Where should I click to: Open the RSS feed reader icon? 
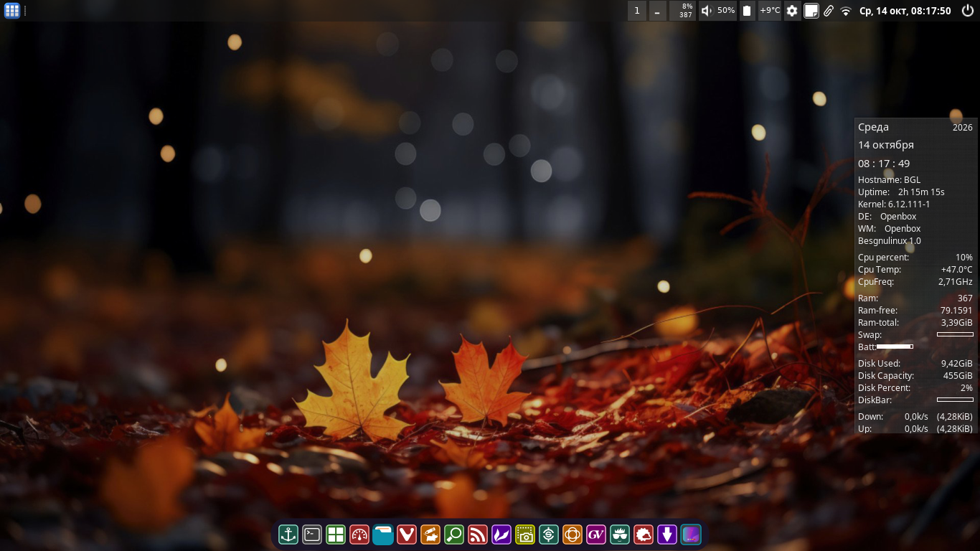[x=478, y=534]
